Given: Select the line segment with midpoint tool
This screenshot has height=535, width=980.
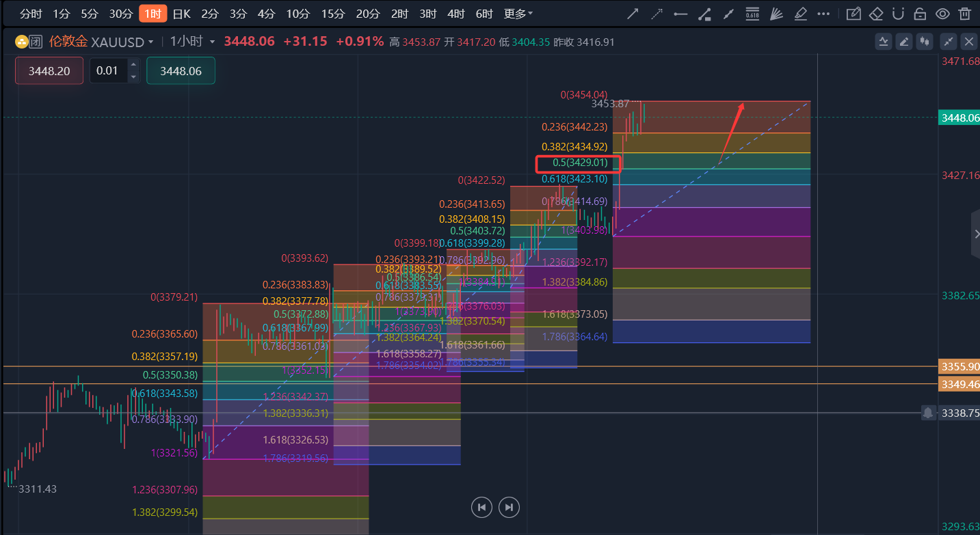Looking at the screenshot, I should point(729,14).
